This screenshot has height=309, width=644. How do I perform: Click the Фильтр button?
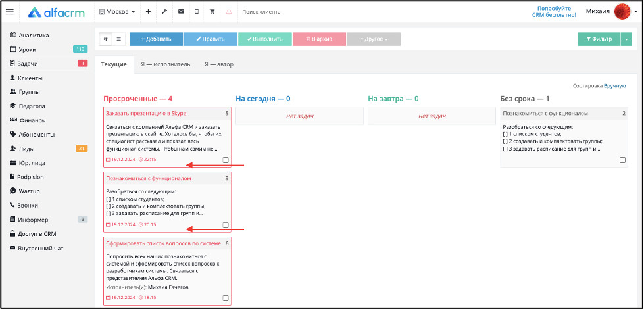pos(599,39)
